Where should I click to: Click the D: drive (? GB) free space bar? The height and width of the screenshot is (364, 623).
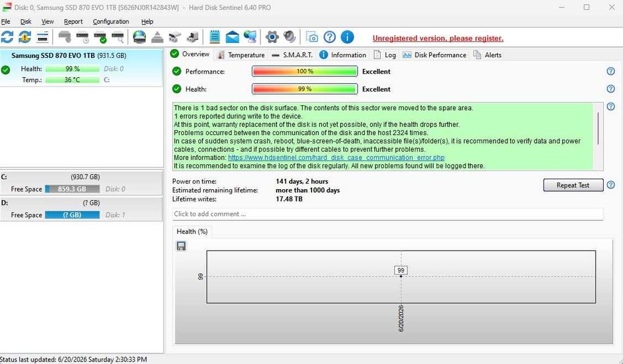click(x=72, y=215)
